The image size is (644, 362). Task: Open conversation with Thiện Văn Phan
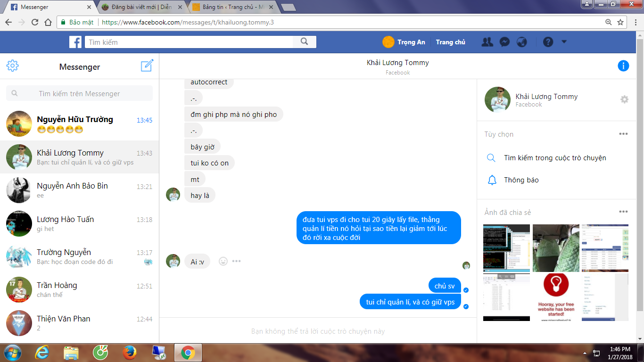point(79,323)
